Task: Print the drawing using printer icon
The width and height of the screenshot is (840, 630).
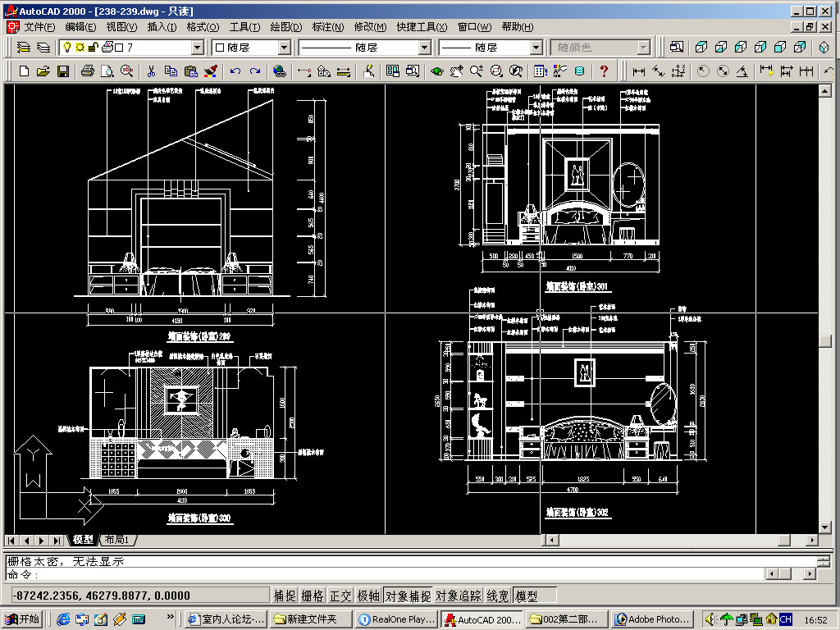Action: coord(88,71)
